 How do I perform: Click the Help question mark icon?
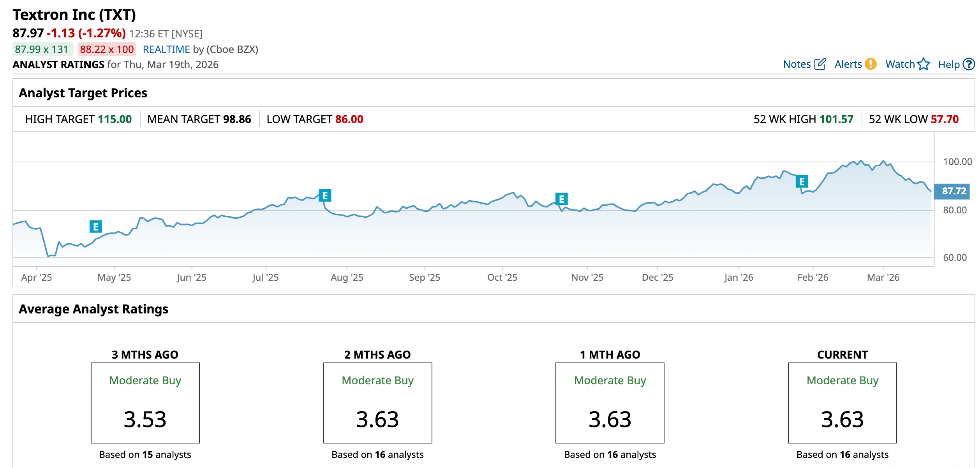pos(969,64)
